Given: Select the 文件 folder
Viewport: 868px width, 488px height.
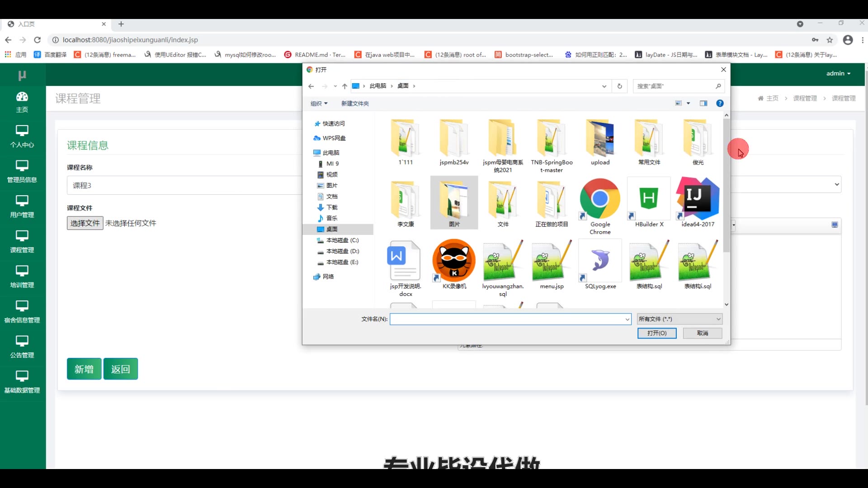Looking at the screenshot, I should [503, 203].
